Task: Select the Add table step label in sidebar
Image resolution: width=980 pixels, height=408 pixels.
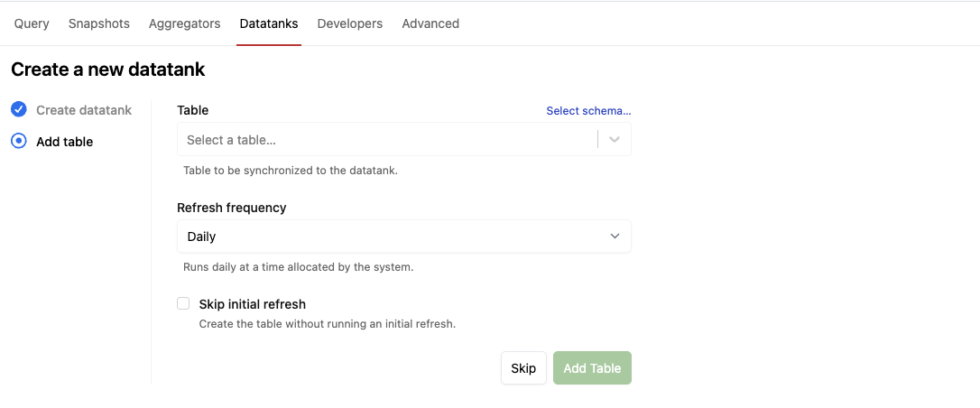Action: coord(64,142)
